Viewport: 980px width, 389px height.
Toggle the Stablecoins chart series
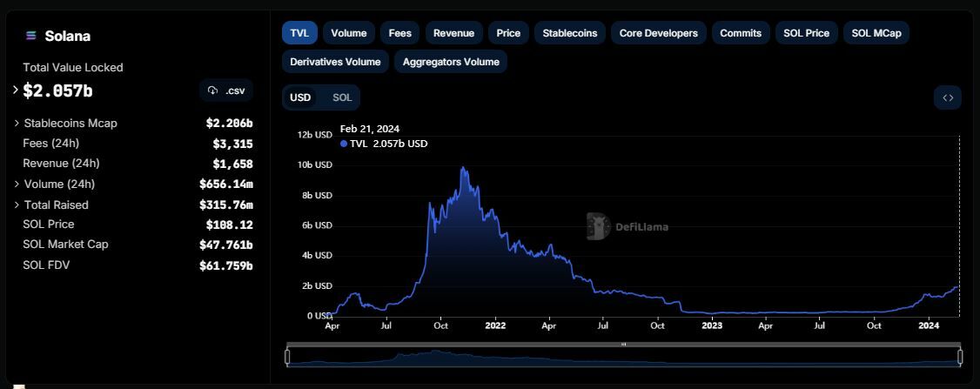tap(570, 33)
